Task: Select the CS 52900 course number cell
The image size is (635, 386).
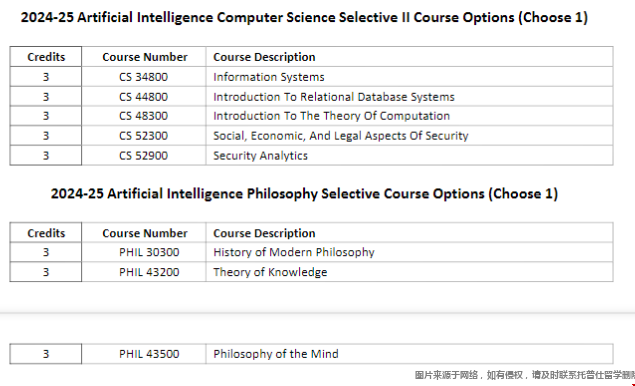Action: tap(143, 156)
